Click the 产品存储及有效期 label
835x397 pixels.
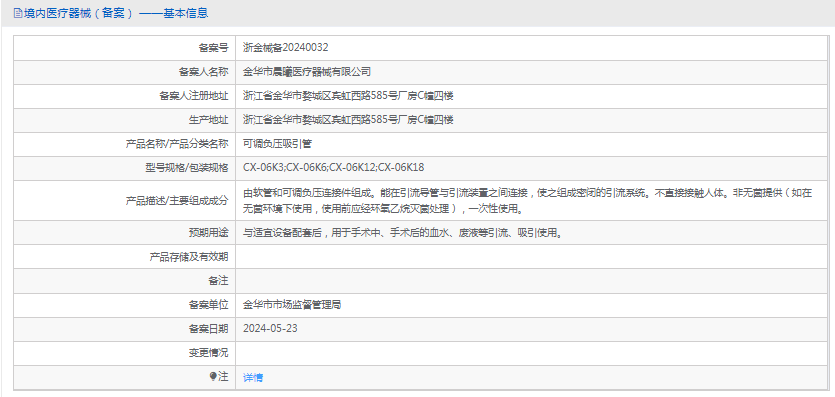189,257
